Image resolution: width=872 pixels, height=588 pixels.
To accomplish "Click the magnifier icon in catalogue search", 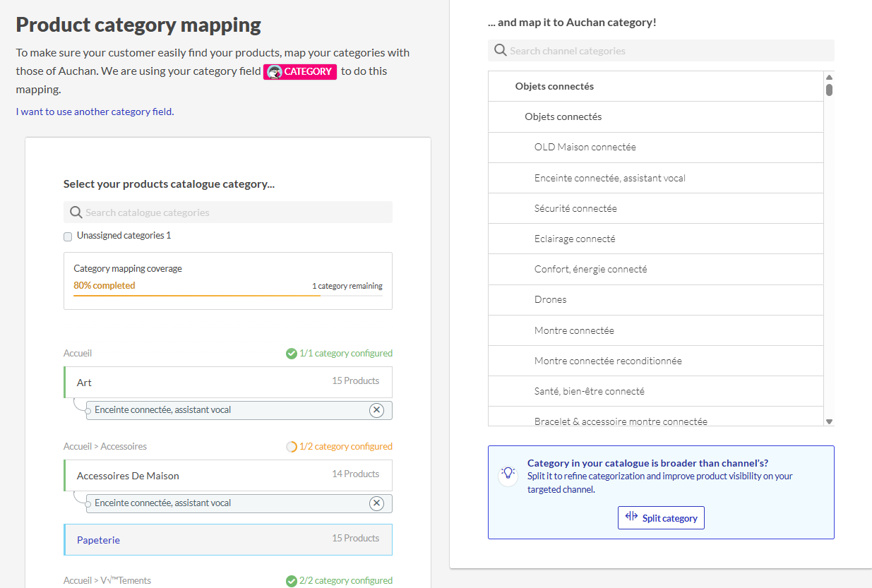I will coord(76,212).
